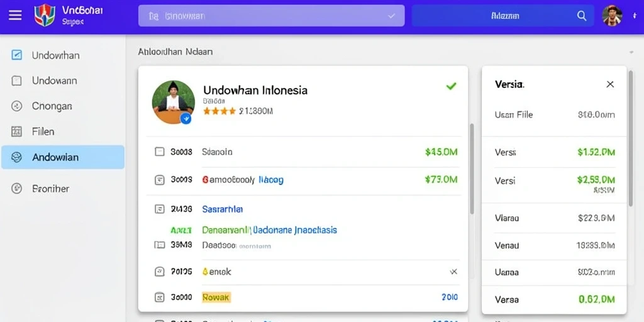The image size is (644, 322).
Task: Click the blue verified badge on avatar
Action: click(186, 119)
